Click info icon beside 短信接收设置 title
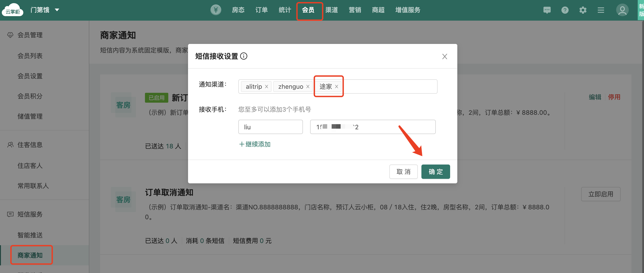644x273 pixels. pyautogui.click(x=244, y=56)
